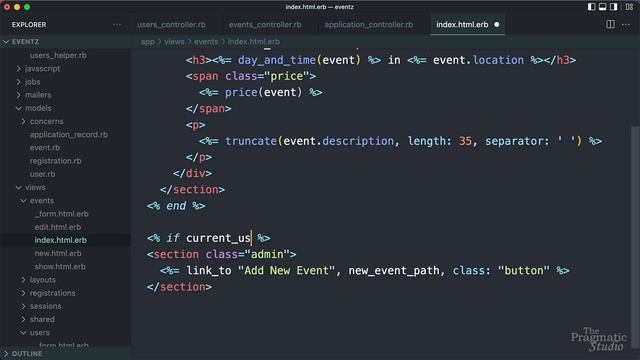640x360 pixels.
Task: Switch to the events_controller.rb tab
Action: tap(265, 24)
